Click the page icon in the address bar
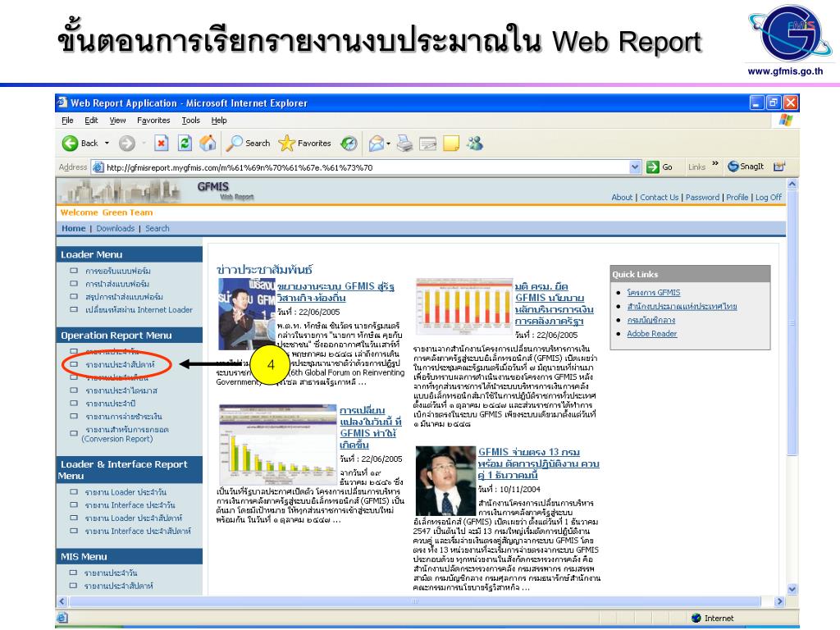The height and width of the screenshot is (630, 840). (x=98, y=167)
